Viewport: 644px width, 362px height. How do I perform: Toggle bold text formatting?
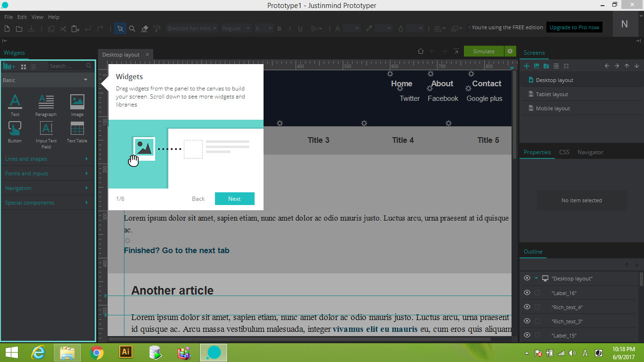coord(279,28)
